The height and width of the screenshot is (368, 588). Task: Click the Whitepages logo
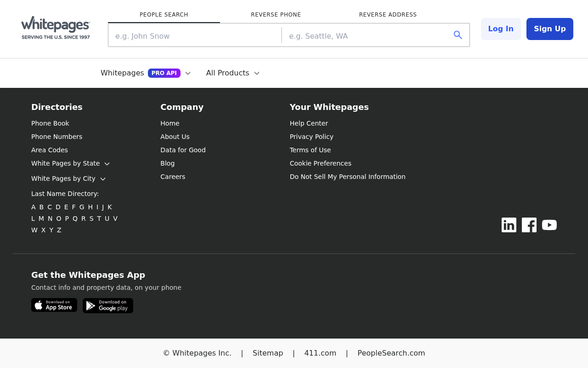pyautogui.click(x=56, y=28)
